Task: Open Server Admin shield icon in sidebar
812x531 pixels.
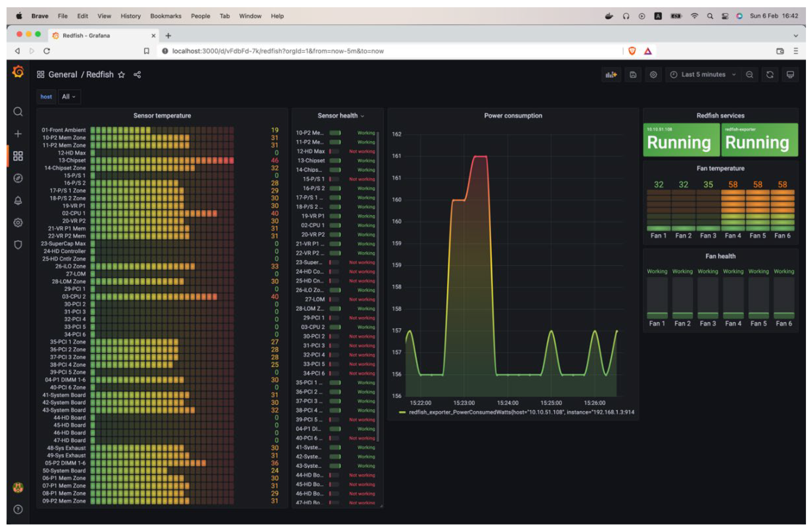Action: (18, 245)
